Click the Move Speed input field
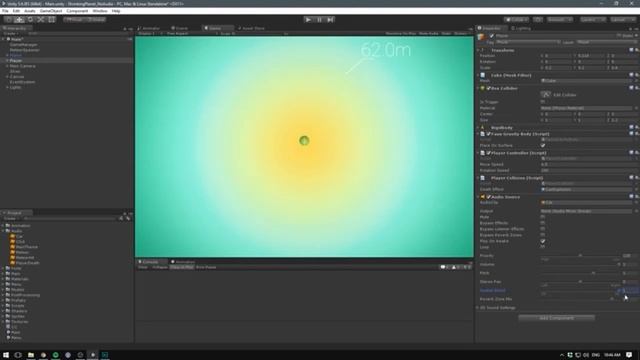This screenshot has height=360, width=640. [x=589, y=164]
